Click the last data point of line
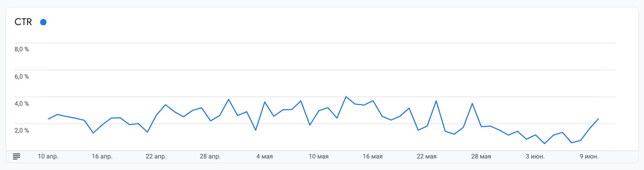 [598, 119]
